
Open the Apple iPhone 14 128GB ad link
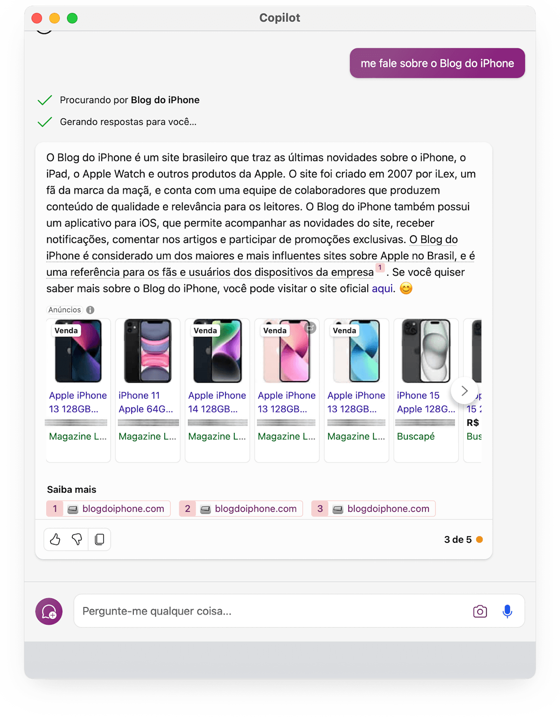217,402
